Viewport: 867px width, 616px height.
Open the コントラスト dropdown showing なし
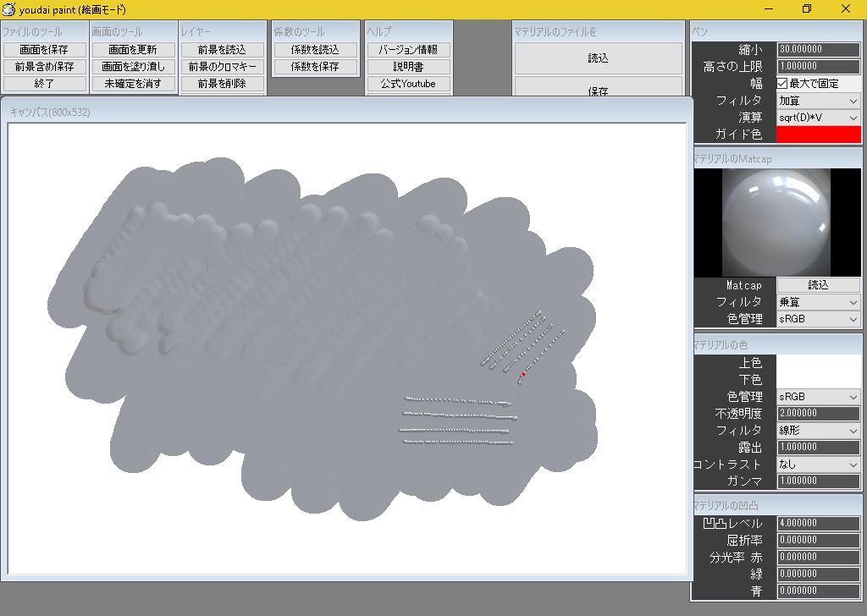(x=818, y=464)
